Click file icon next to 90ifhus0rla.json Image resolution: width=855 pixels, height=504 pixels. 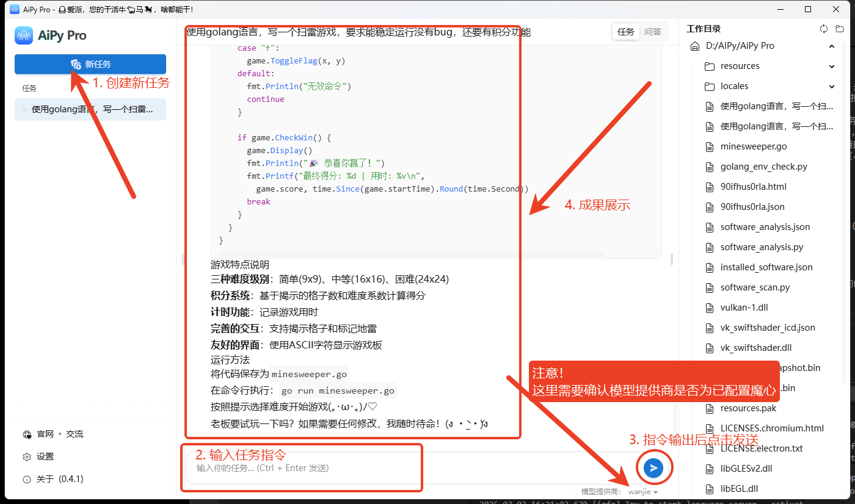(709, 207)
